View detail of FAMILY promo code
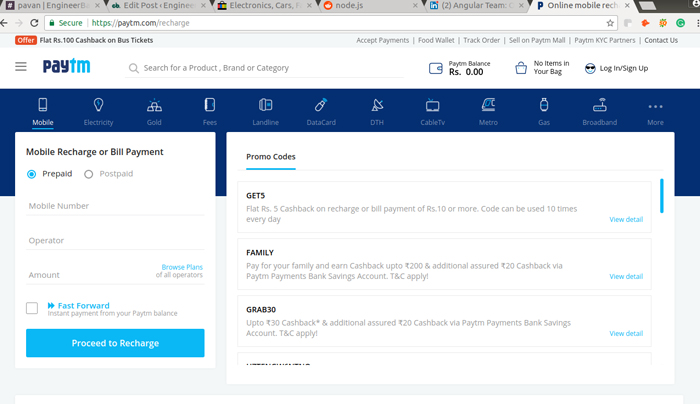The image size is (700, 404). (x=626, y=277)
